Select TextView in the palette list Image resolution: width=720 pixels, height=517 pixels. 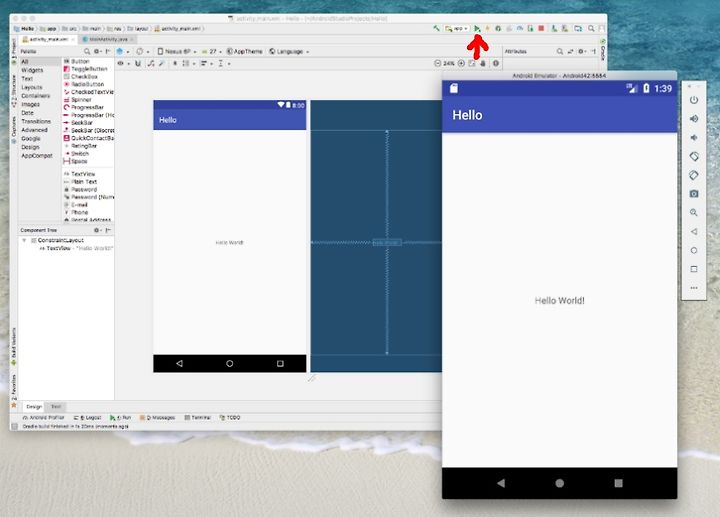point(83,174)
